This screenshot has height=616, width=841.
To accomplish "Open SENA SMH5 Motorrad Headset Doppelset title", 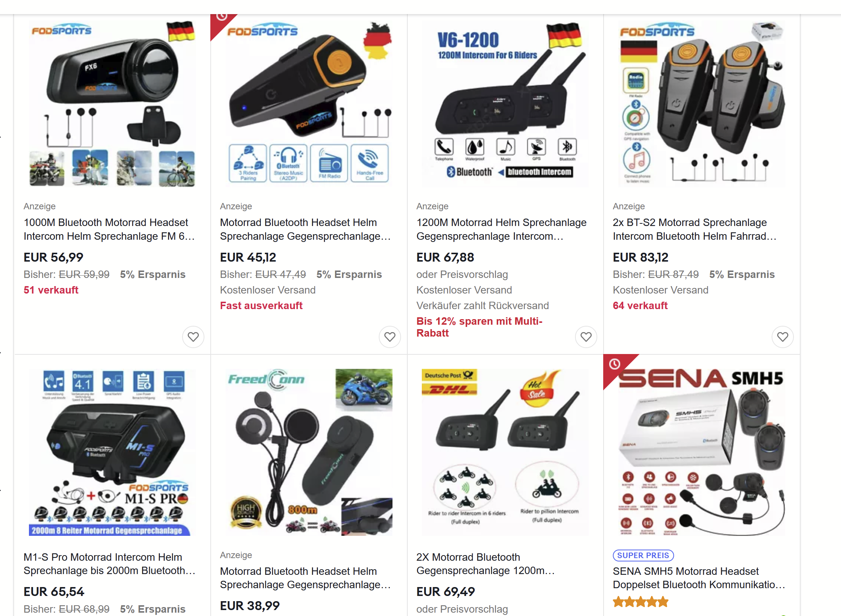I will point(699,578).
